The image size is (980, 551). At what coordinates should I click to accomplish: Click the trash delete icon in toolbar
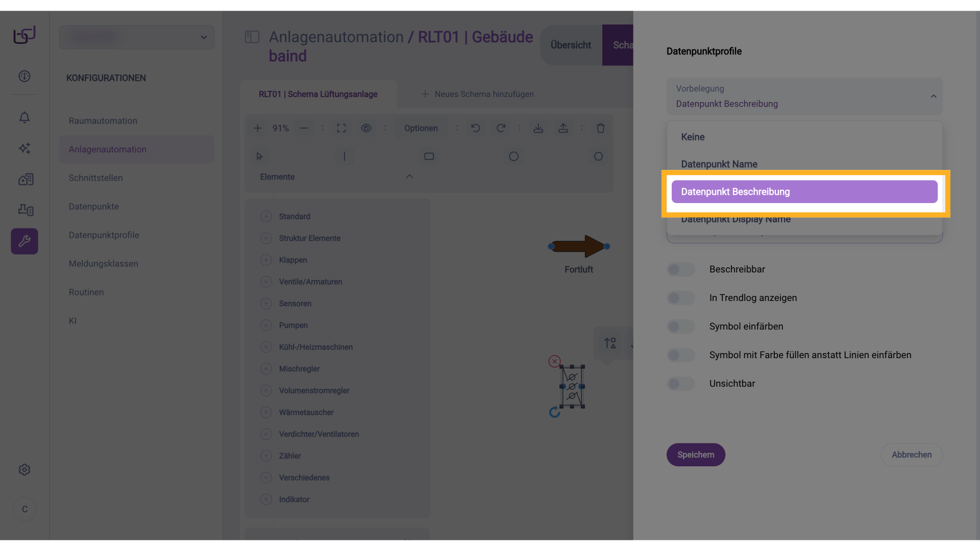[x=600, y=128]
